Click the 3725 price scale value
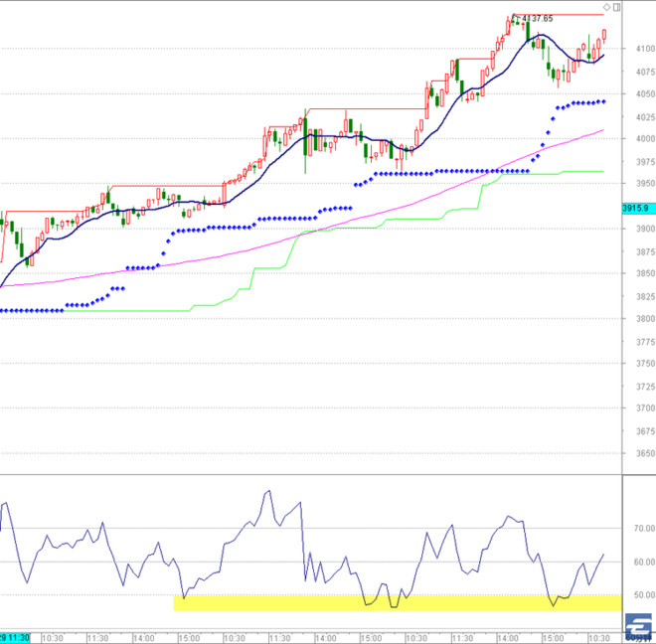Viewport: 656px width, 644px height. coord(645,387)
